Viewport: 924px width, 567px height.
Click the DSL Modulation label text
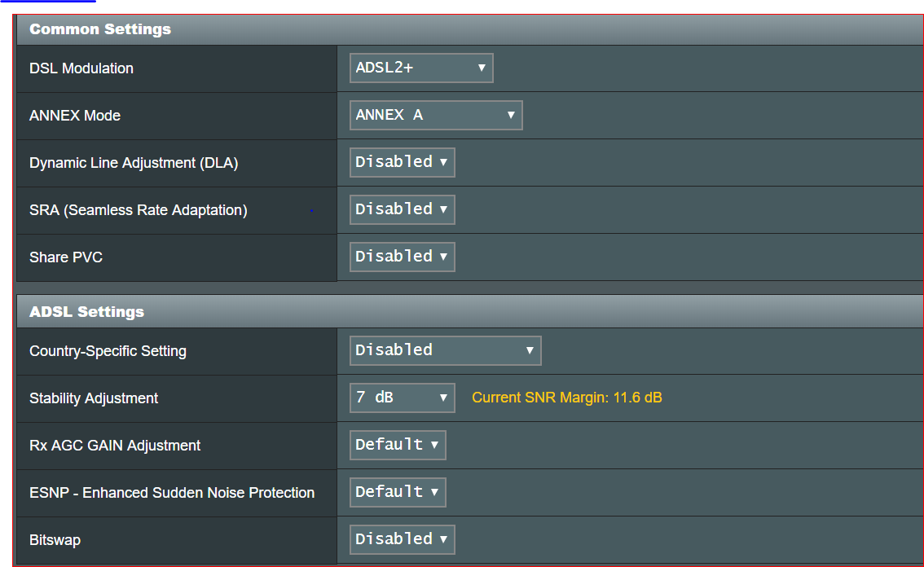(x=81, y=68)
